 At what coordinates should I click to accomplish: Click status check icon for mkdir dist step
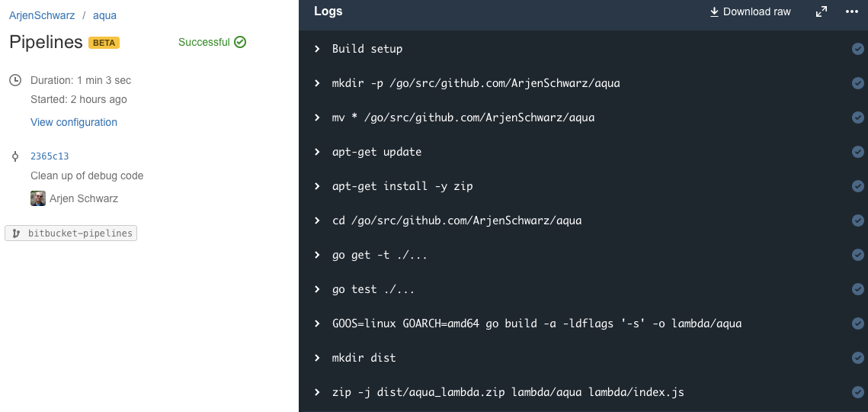857,359
